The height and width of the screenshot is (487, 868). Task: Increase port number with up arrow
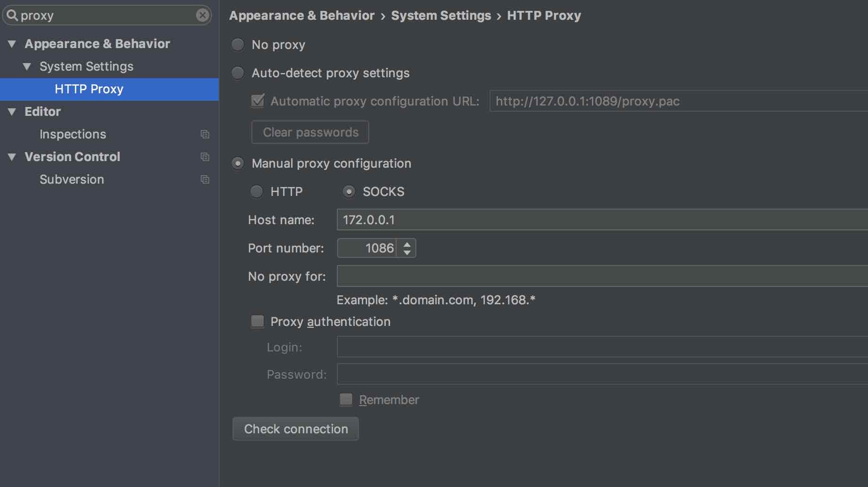coord(407,244)
